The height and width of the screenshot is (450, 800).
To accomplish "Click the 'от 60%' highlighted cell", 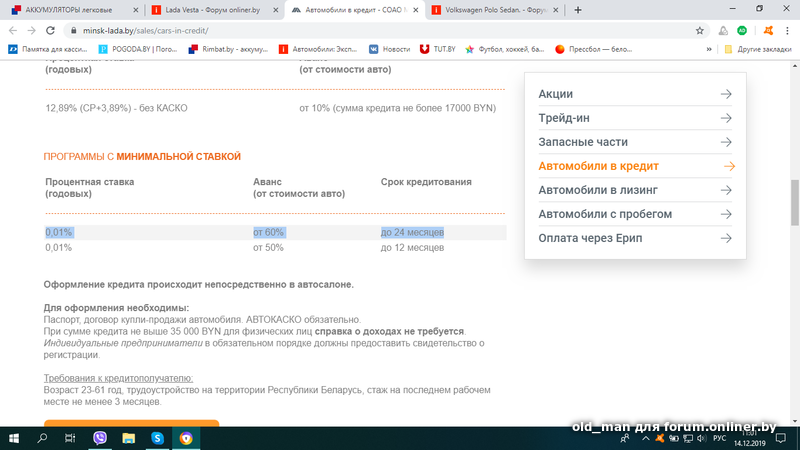I will (269, 232).
